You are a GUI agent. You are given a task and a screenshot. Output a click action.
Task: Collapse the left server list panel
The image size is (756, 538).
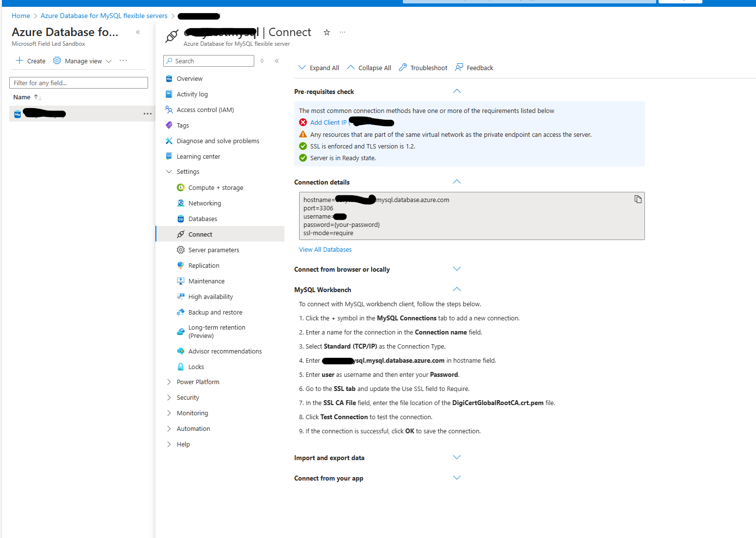pos(138,32)
